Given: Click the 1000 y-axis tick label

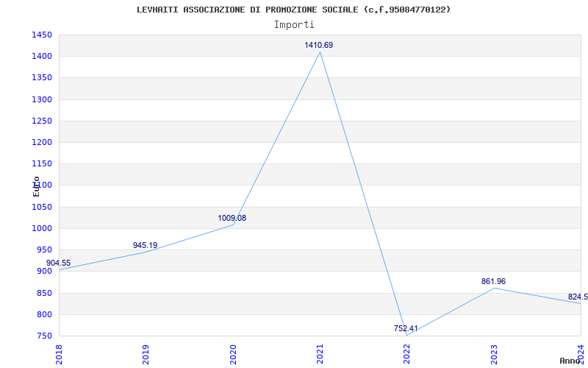Looking at the screenshot, I should pos(42,228).
